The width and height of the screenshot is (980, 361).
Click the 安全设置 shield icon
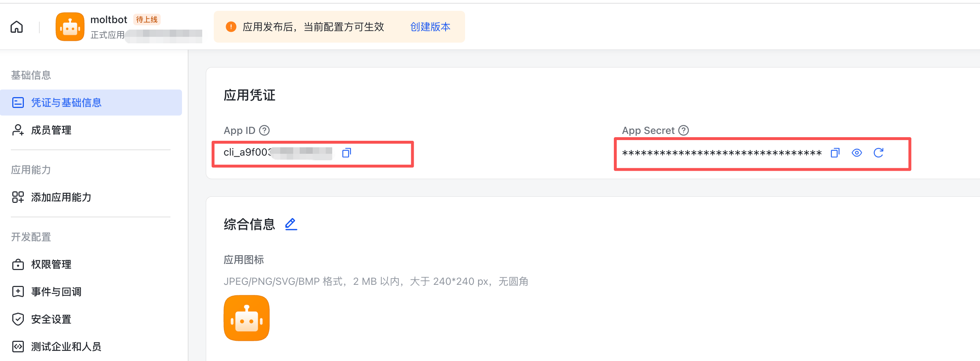click(x=18, y=319)
